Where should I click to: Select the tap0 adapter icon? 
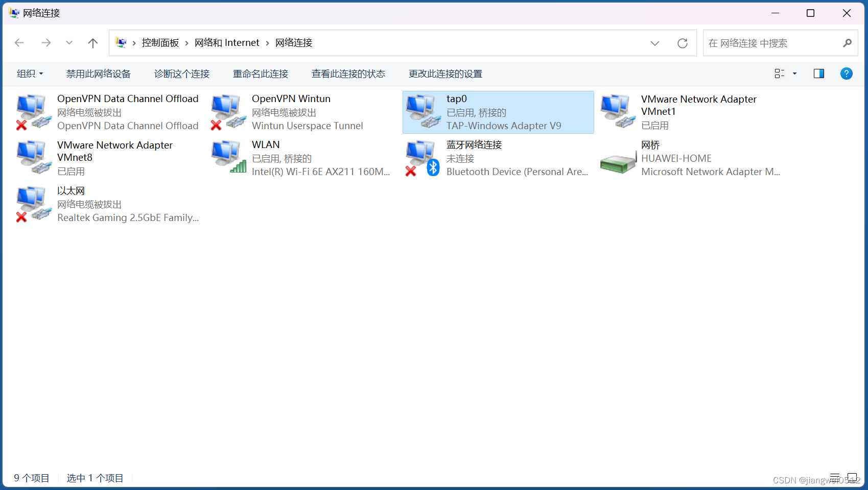coord(423,112)
